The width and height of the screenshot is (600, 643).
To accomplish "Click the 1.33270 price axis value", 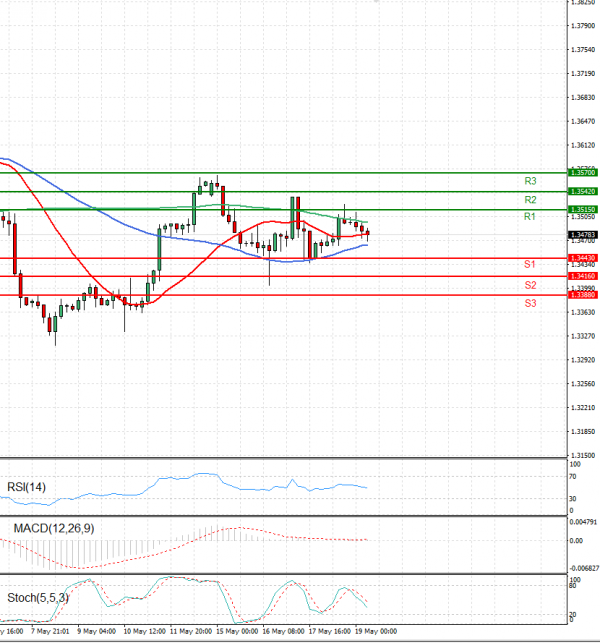I will coord(583,336).
